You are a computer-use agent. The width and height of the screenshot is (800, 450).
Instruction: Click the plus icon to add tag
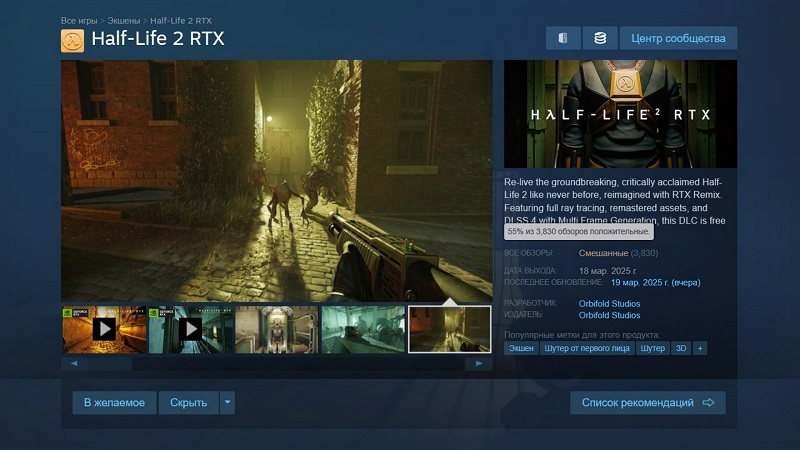[x=700, y=348]
